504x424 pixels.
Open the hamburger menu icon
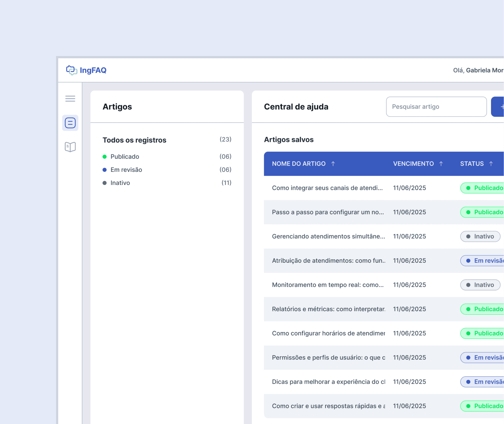(x=70, y=99)
